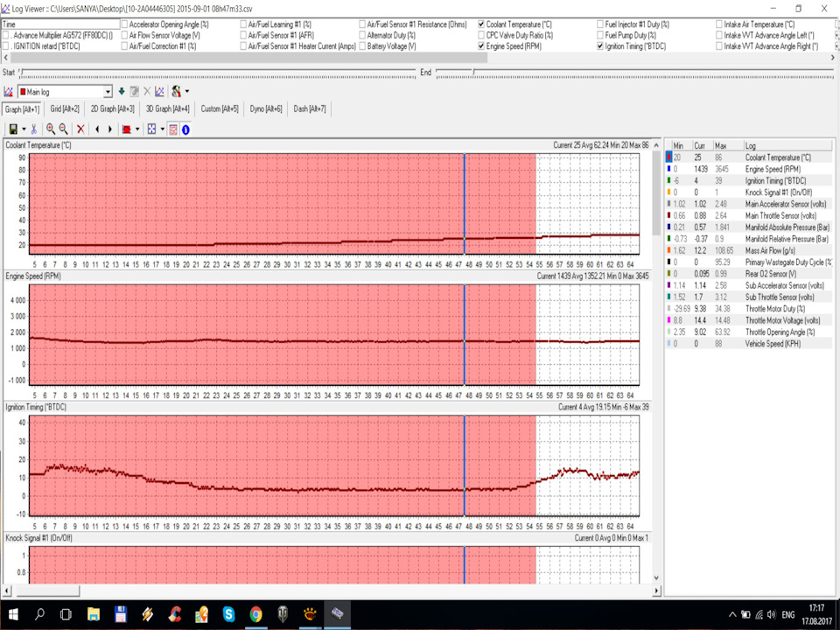Click the green down arrow beside Main log
The width and height of the screenshot is (840, 630).
pyautogui.click(x=122, y=91)
